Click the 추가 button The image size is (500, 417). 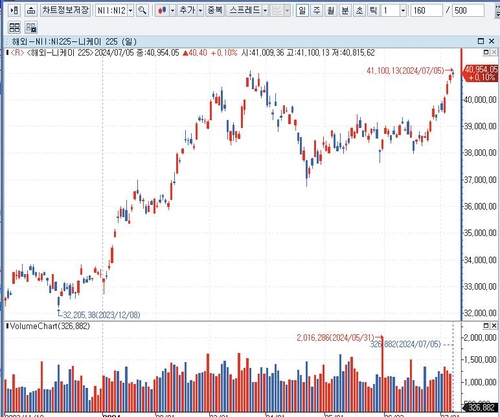(x=187, y=11)
